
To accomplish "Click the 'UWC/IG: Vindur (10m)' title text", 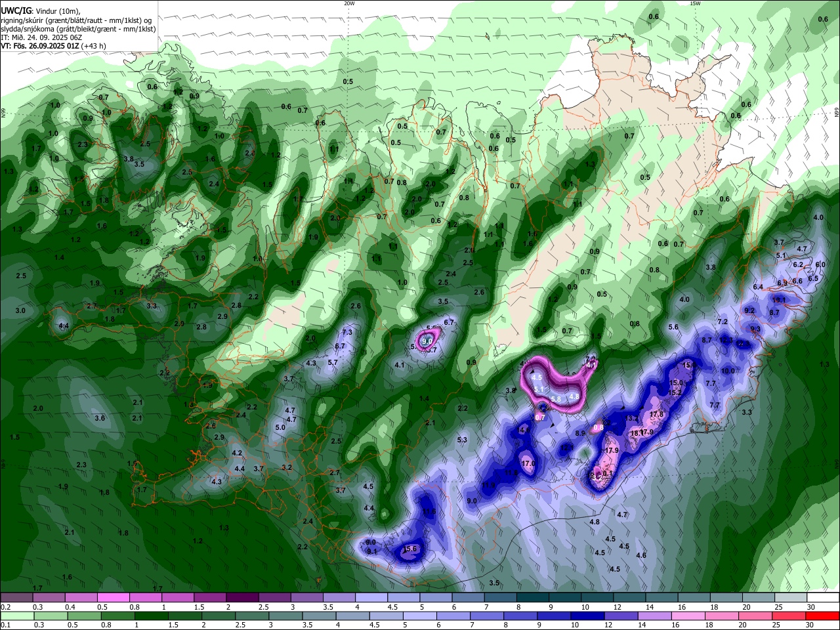I will pos(39,11).
